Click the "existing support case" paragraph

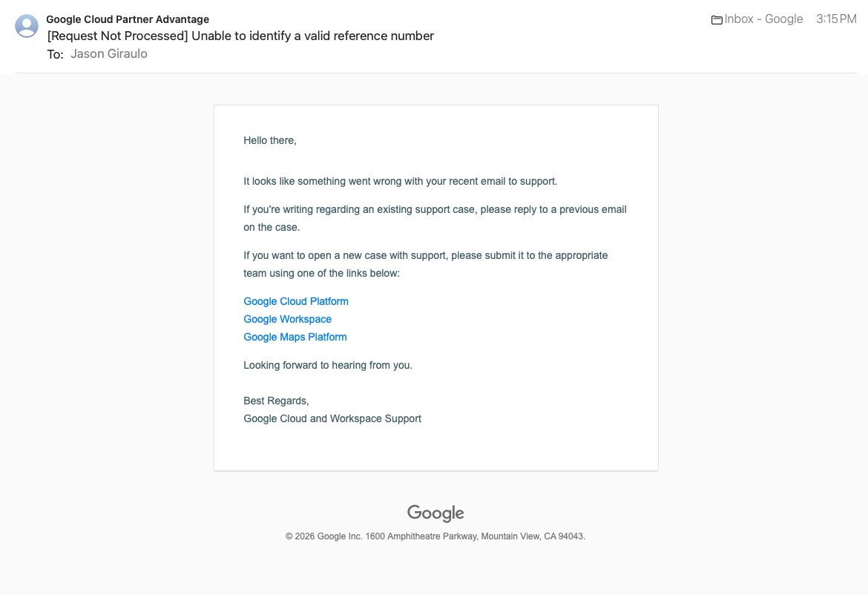(x=435, y=218)
